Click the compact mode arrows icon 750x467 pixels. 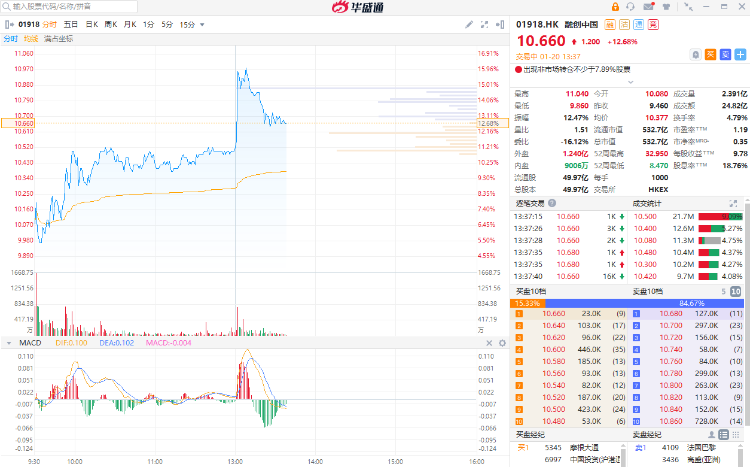coord(688,7)
